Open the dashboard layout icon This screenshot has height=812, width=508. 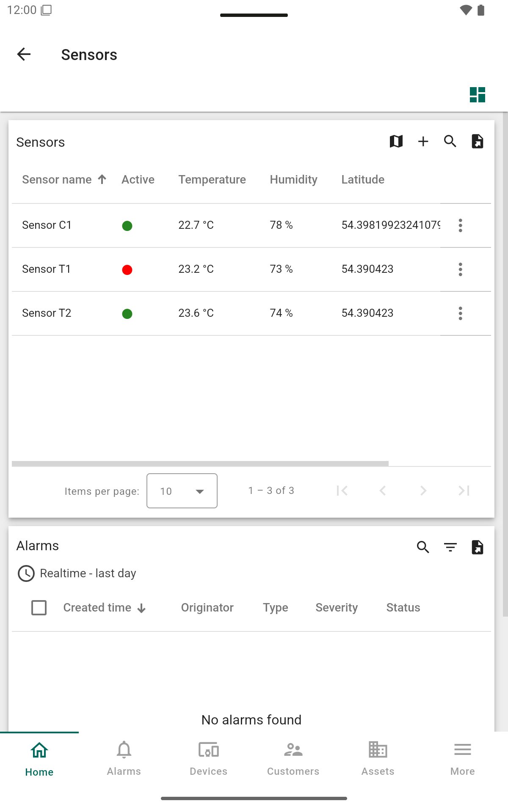pyautogui.click(x=477, y=95)
